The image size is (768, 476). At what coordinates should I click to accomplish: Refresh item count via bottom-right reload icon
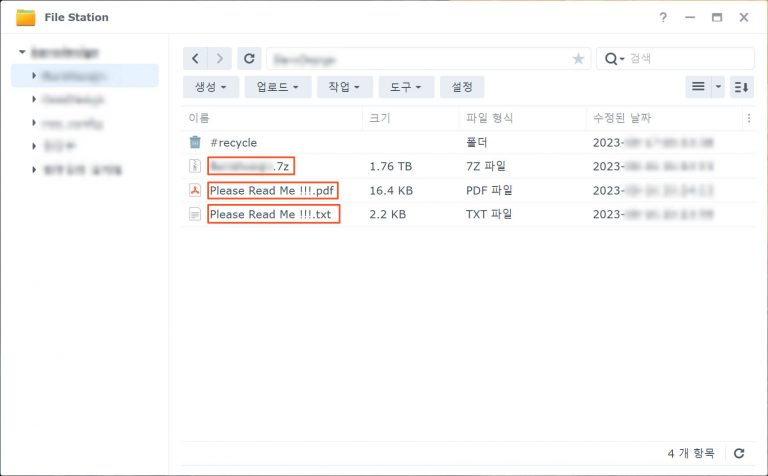click(x=739, y=453)
